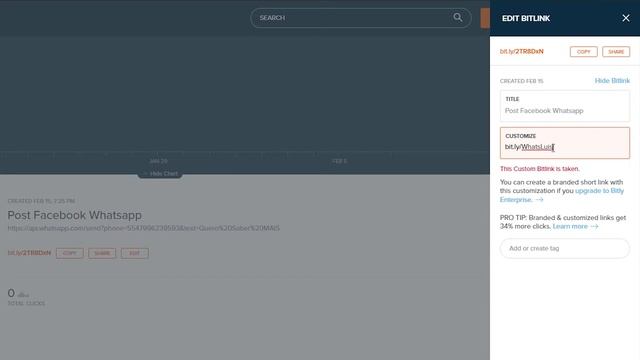Screen dimensions: 640x360
Task: Click the Hide Bitlink link
Action: coord(612,81)
